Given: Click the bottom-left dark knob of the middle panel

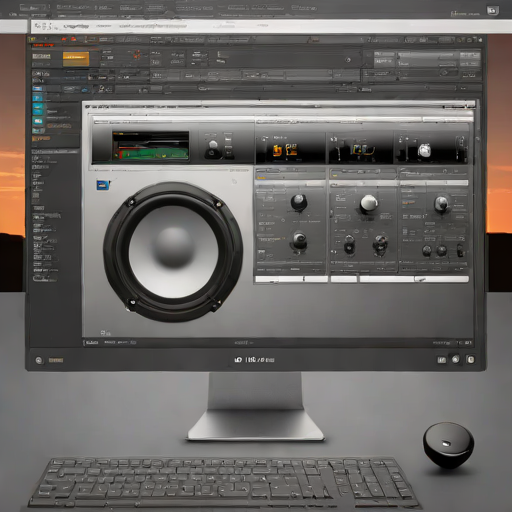Looking at the screenshot, I should (349, 244).
